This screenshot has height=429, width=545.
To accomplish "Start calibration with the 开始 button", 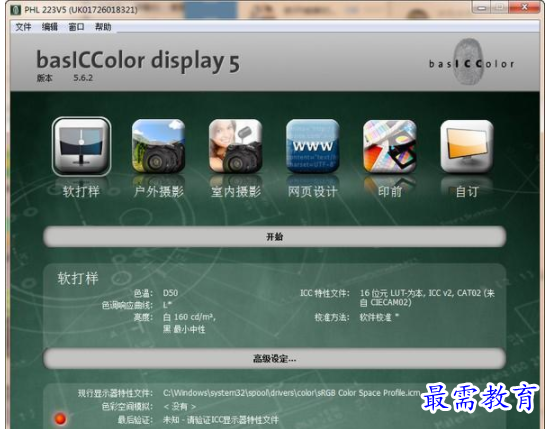I will pos(274,237).
